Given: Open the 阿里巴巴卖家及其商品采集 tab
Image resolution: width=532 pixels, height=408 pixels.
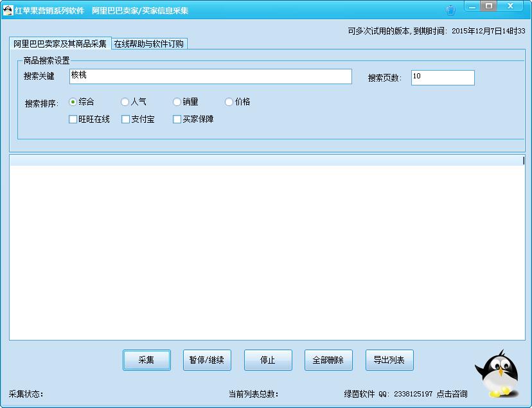Looking at the screenshot, I should (60, 44).
